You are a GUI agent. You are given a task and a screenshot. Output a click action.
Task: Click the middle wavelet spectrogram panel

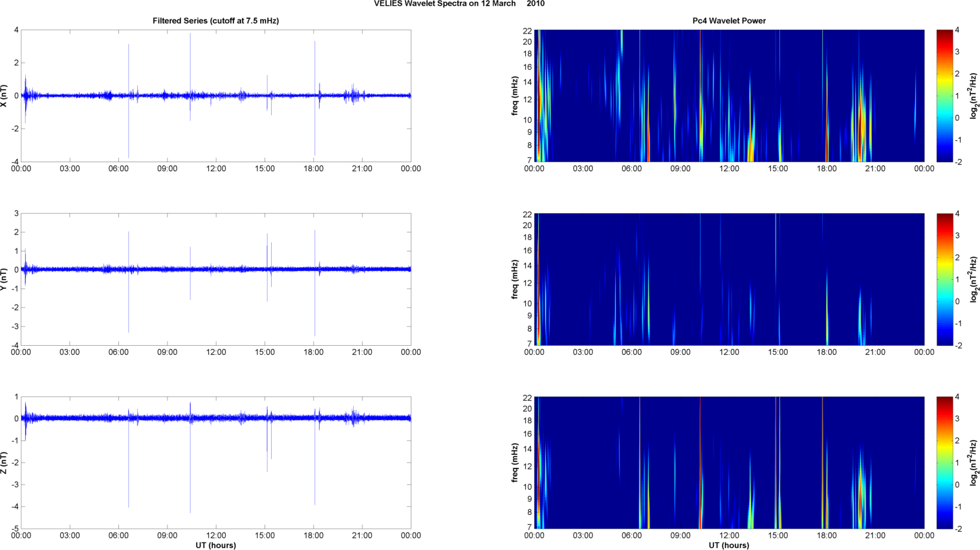point(729,279)
